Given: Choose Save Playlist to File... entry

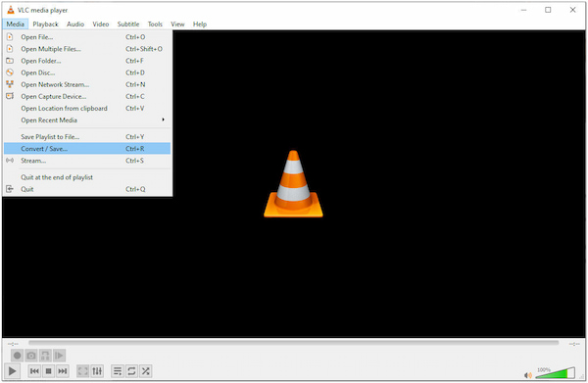Looking at the screenshot, I should (87, 137).
